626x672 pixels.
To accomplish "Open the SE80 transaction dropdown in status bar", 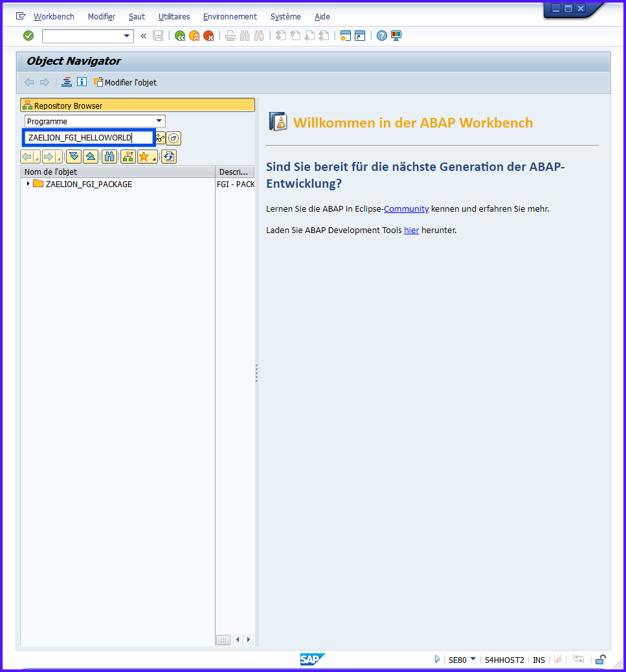I will [x=473, y=659].
